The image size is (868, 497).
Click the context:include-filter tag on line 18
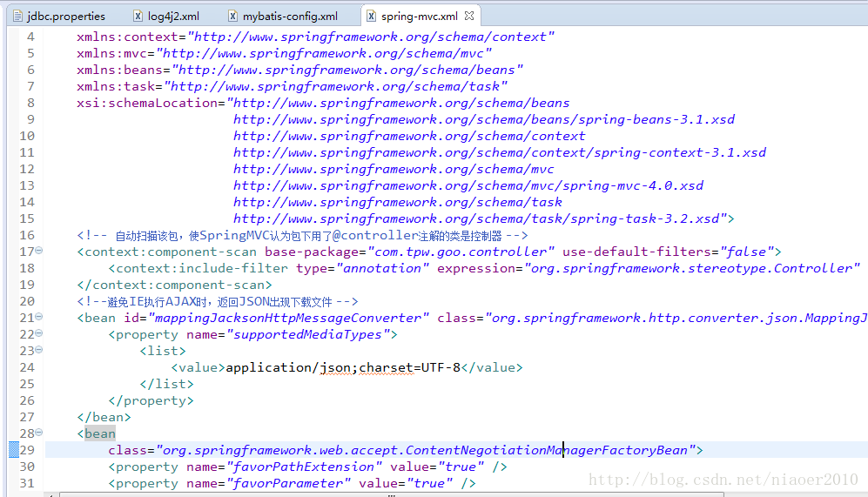[198, 268]
